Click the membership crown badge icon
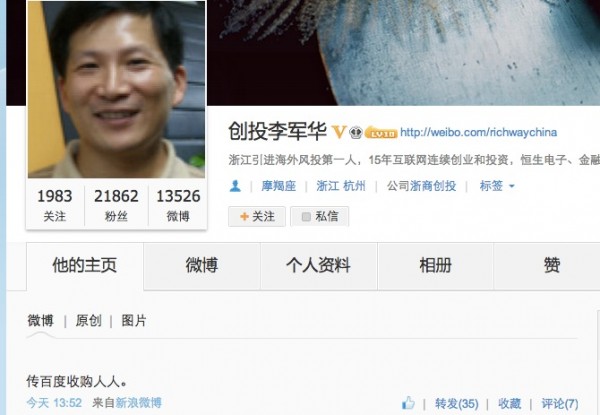 pyautogui.click(x=356, y=132)
